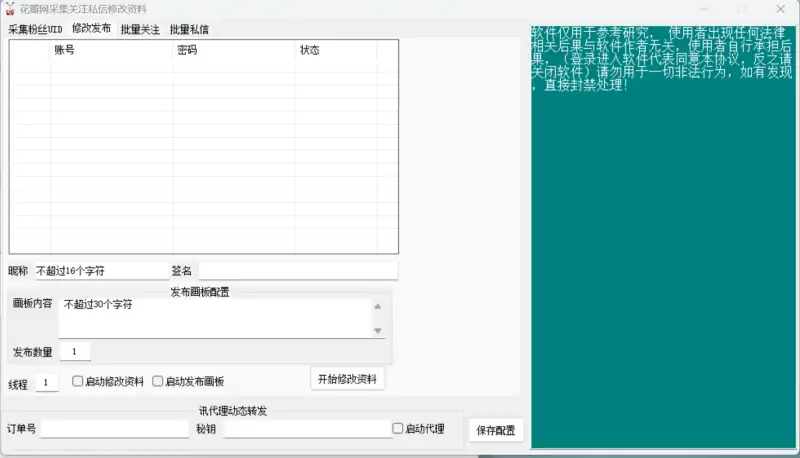Close the window with the X button
This screenshot has width=800, height=458.
(x=780, y=9)
